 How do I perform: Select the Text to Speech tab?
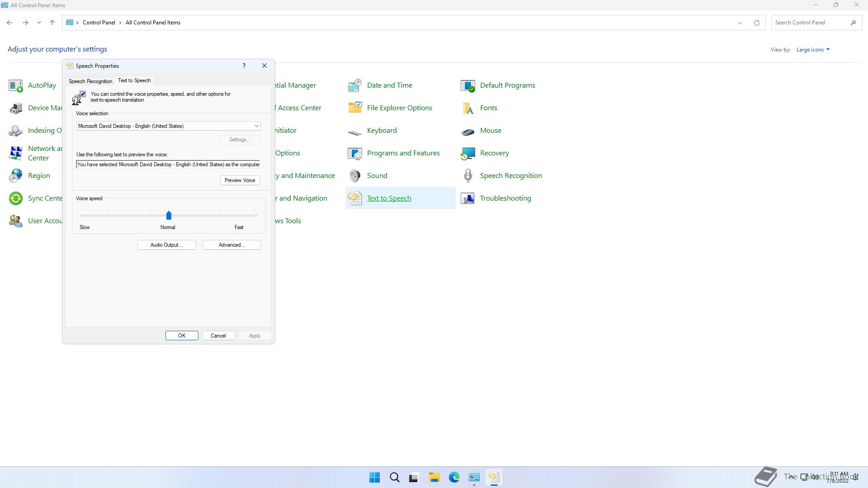coord(134,80)
